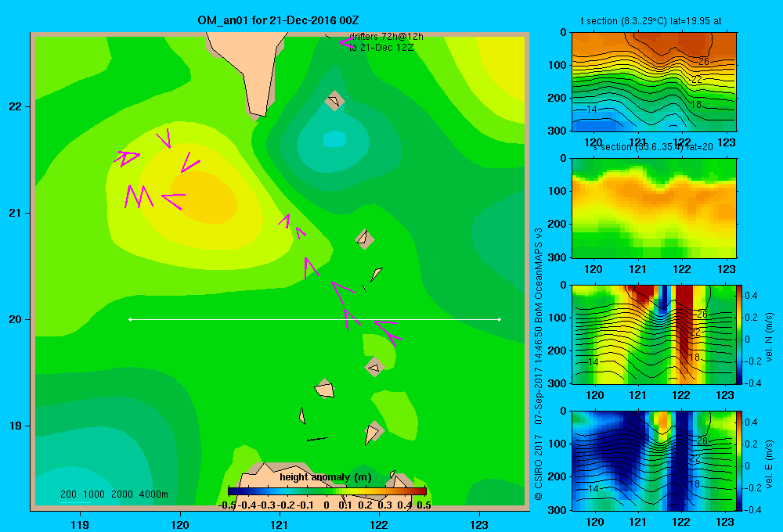Click main map longitude axis label "122"

(x=380, y=524)
